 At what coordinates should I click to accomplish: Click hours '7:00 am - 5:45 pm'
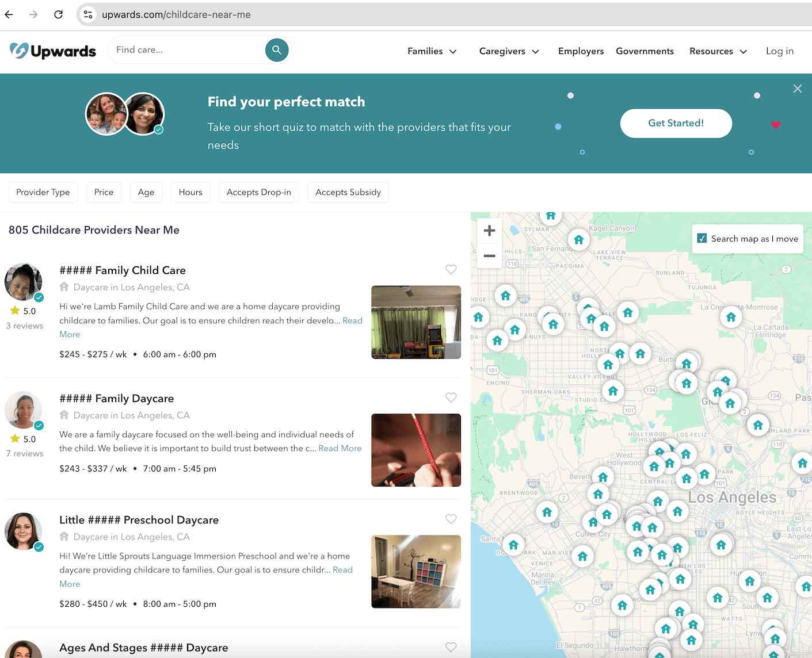[x=180, y=469]
